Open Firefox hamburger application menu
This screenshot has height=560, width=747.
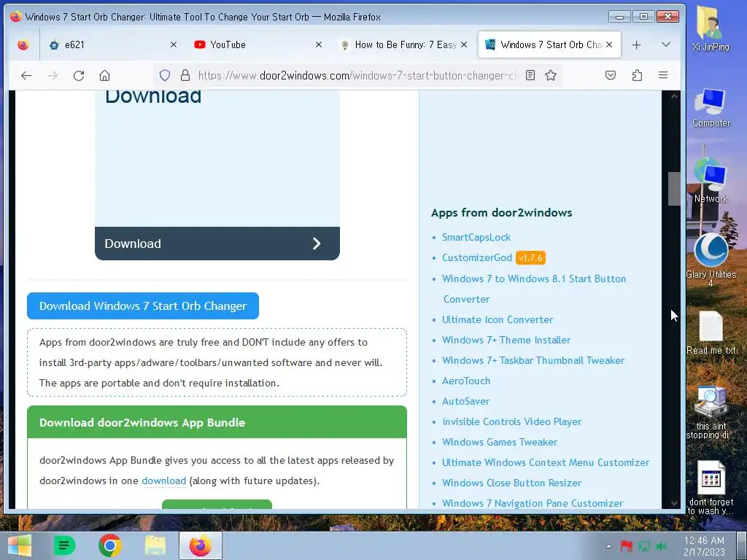pyautogui.click(x=662, y=75)
